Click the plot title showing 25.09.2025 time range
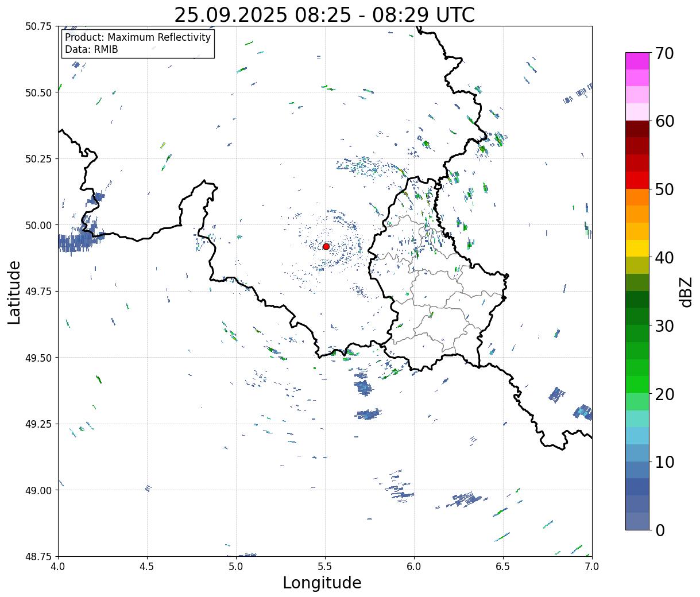700x597 pixels. 324,15
